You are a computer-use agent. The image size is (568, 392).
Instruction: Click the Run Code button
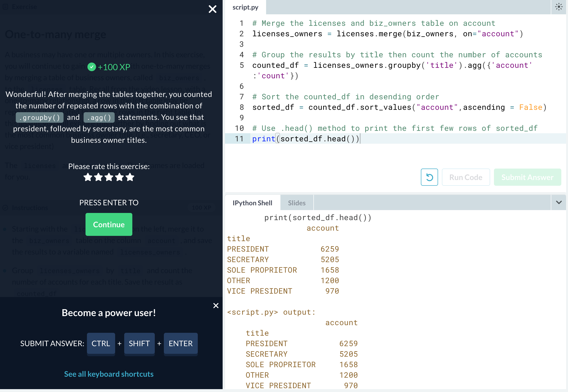466,177
